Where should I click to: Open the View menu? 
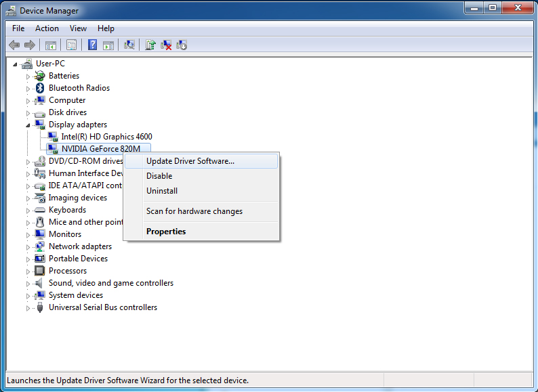tap(78, 28)
